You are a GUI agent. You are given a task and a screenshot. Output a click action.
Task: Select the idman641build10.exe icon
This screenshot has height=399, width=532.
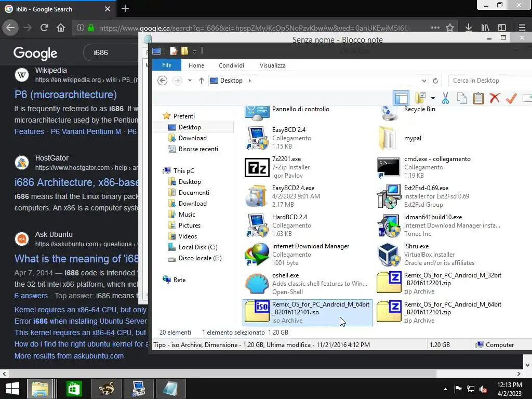click(x=389, y=225)
